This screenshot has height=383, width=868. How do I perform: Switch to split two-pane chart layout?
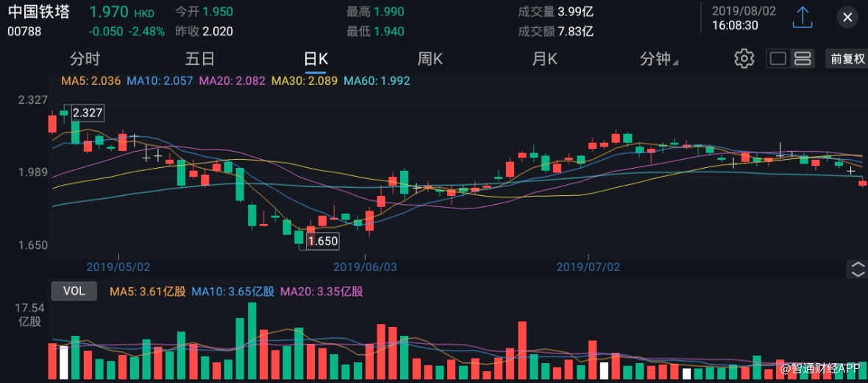pos(803,59)
